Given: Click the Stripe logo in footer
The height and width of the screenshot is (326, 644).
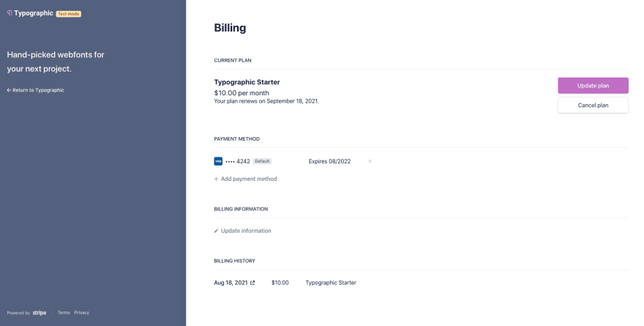Looking at the screenshot, I should (x=40, y=313).
